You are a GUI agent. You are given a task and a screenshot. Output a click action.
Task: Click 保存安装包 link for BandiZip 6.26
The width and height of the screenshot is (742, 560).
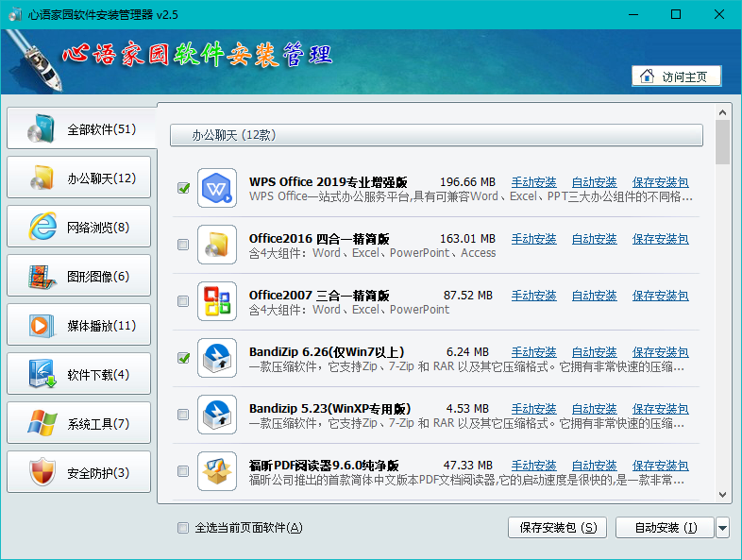660,352
